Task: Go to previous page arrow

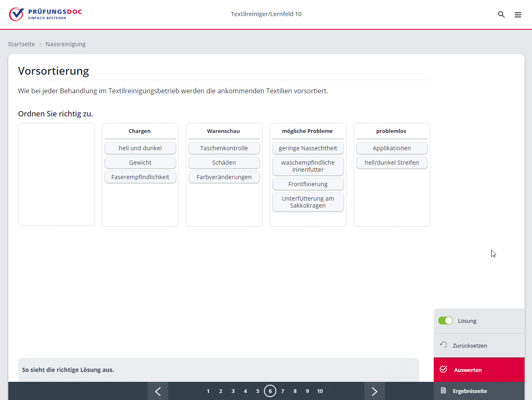Action: click(158, 391)
